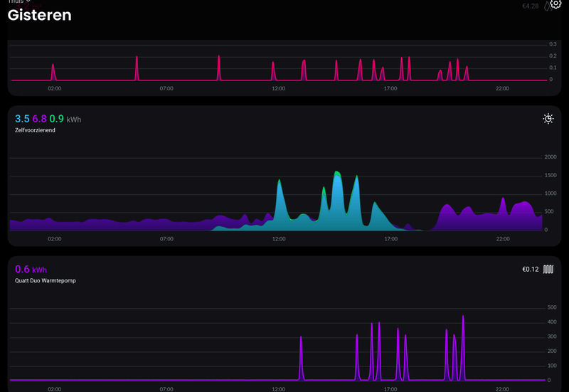Click the 0.6 kWh heat pump value
The image size is (569, 392).
(31, 270)
